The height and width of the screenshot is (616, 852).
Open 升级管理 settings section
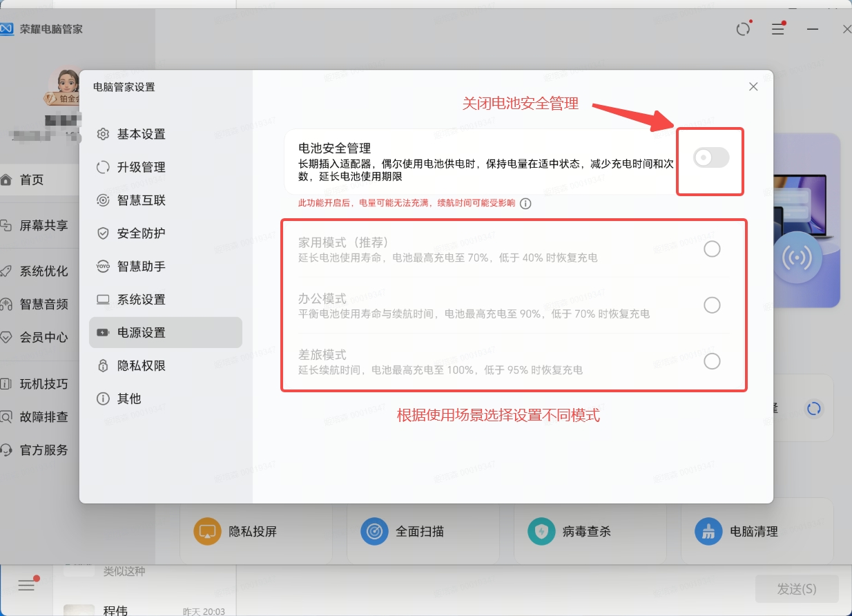point(141,167)
